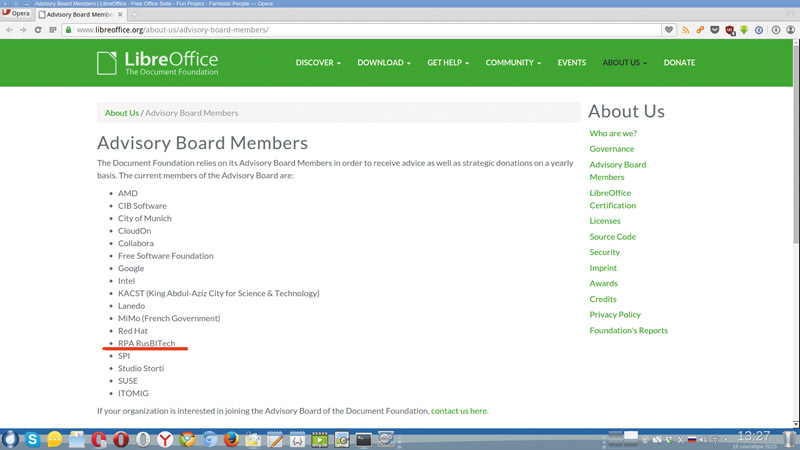The width and height of the screenshot is (800, 450).
Task: Open the DONATE menu item
Action: pyautogui.click(x=679, y=62)
